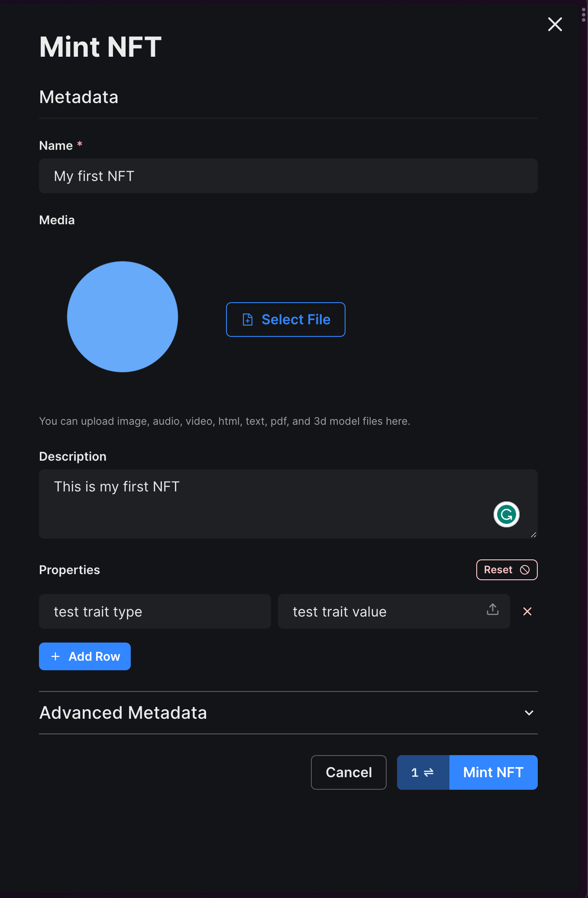Image resolution: width=588 pixels, height=898 pixels.
Task: Click the plus icon on Add Row
Action: point(55,656)
